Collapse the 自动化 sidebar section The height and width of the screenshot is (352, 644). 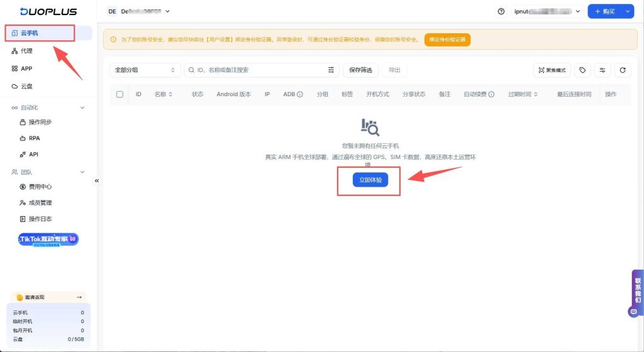point(82,107)
